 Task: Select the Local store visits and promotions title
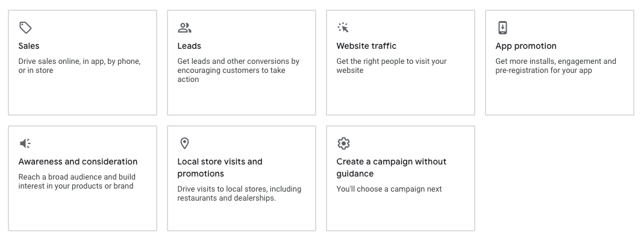tap(220, 167)
